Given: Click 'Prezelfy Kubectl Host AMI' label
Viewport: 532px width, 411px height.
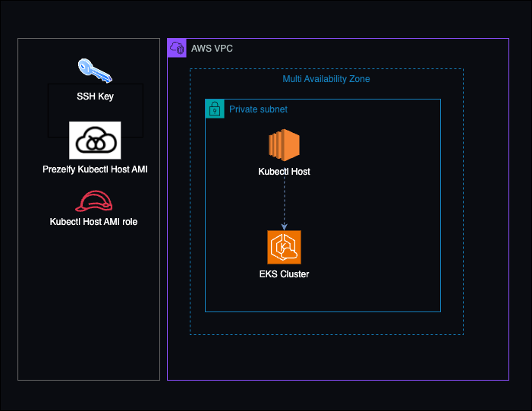Looking at the screenshot, I should click(95, 169).
